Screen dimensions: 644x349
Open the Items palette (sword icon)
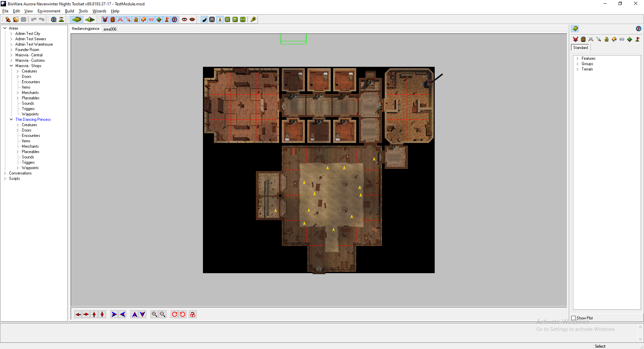point(599,39)
